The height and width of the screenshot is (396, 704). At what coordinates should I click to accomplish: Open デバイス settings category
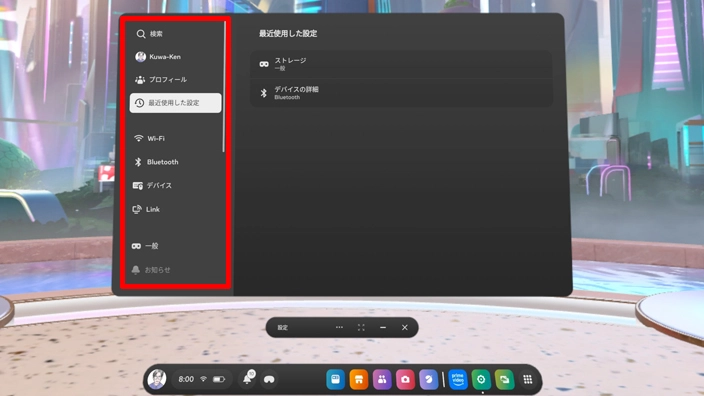(176, 185)
